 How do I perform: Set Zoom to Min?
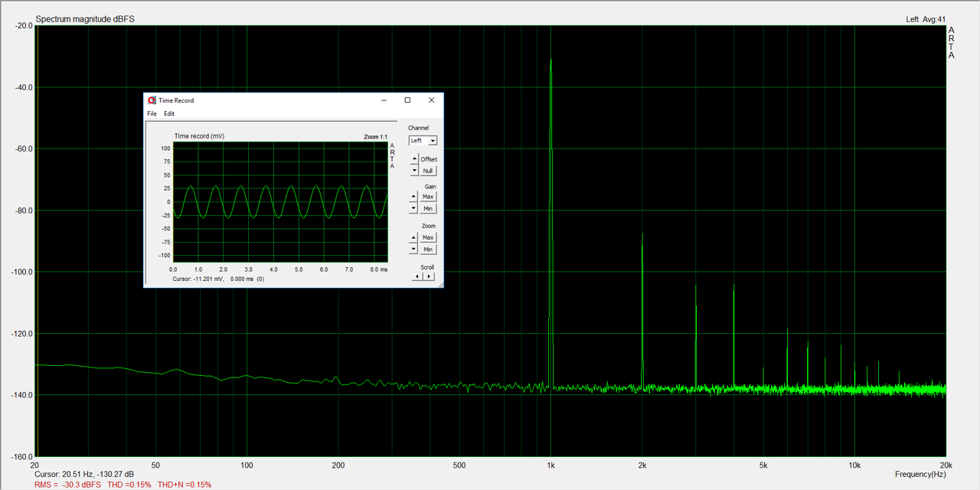(x=428, y=250)
